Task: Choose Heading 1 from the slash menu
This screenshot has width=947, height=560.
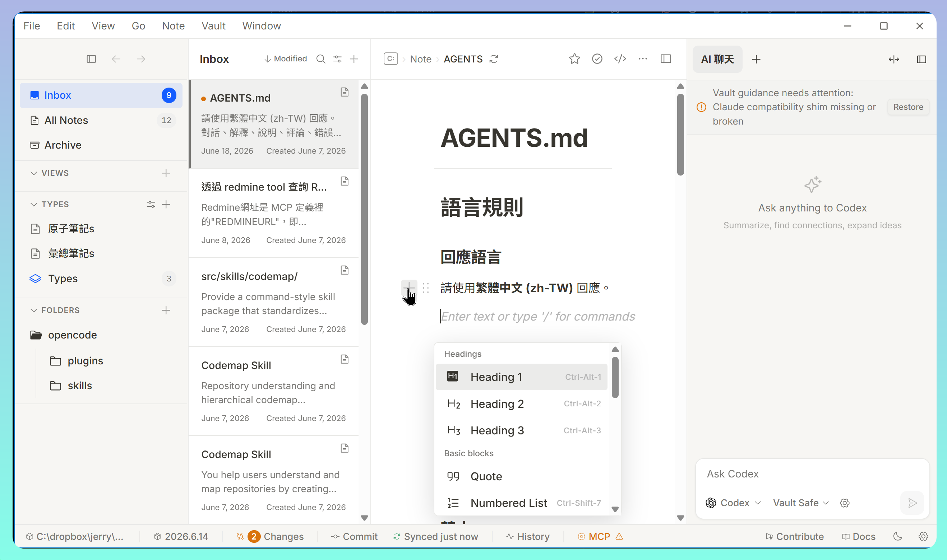Action: coord(521,377)
